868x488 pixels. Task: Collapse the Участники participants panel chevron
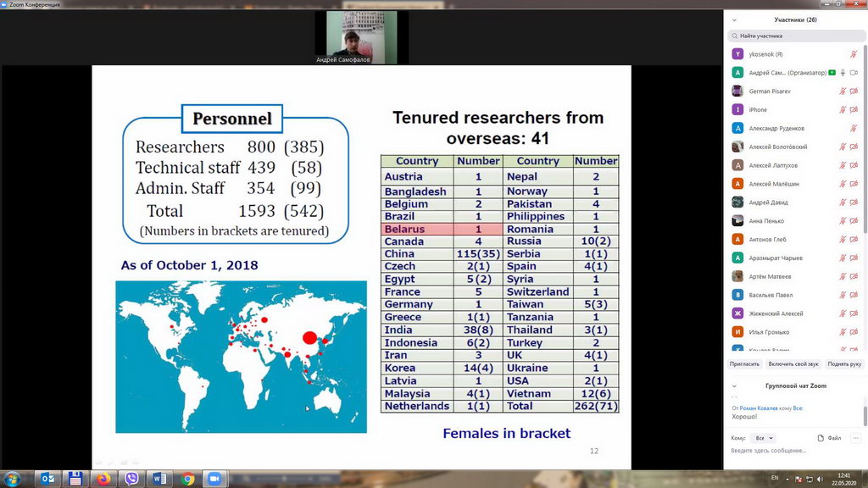click(x=734, y=20)
